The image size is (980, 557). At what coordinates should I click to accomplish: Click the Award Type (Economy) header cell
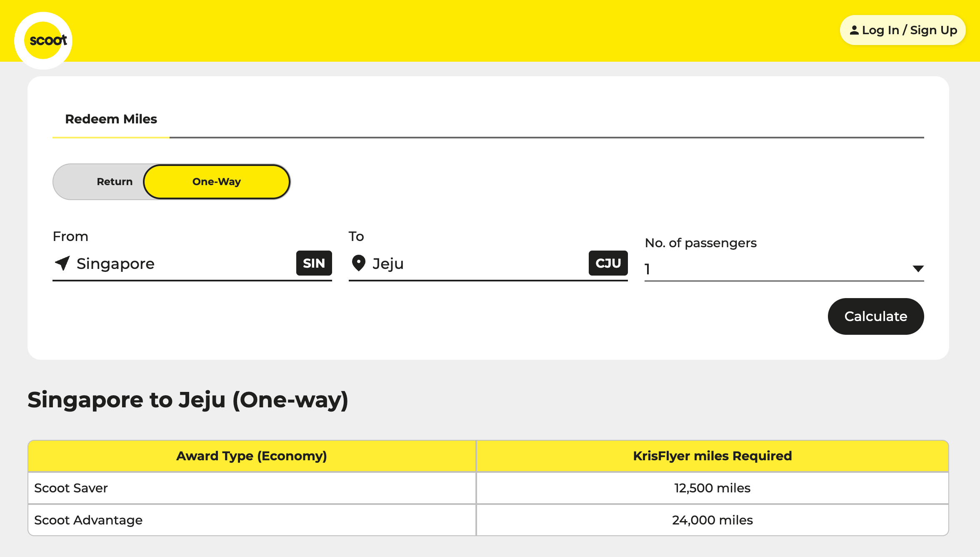coord(251,456)
